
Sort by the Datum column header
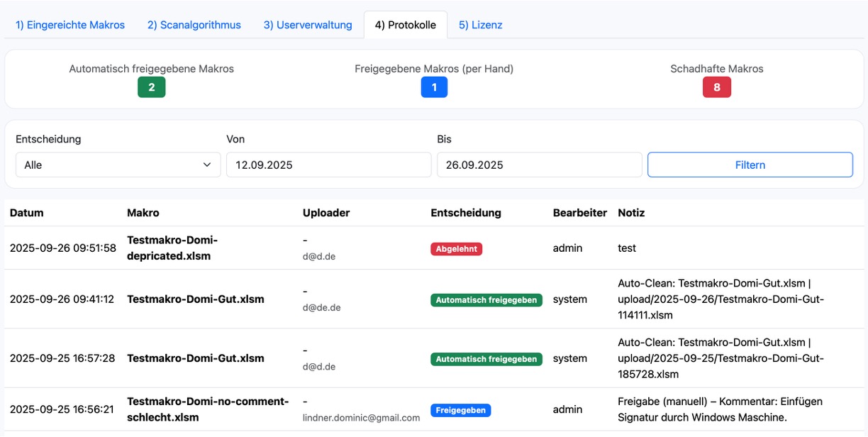coord(26,212)
